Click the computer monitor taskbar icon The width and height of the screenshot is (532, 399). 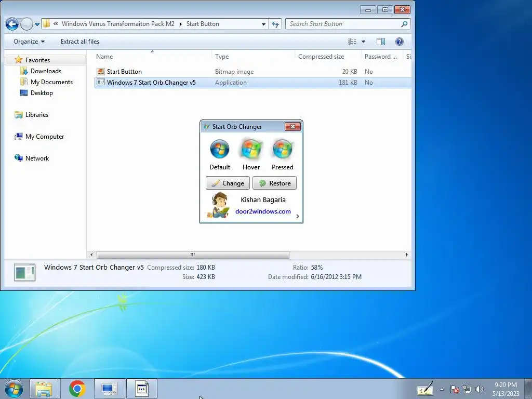[x=110, y=389]
